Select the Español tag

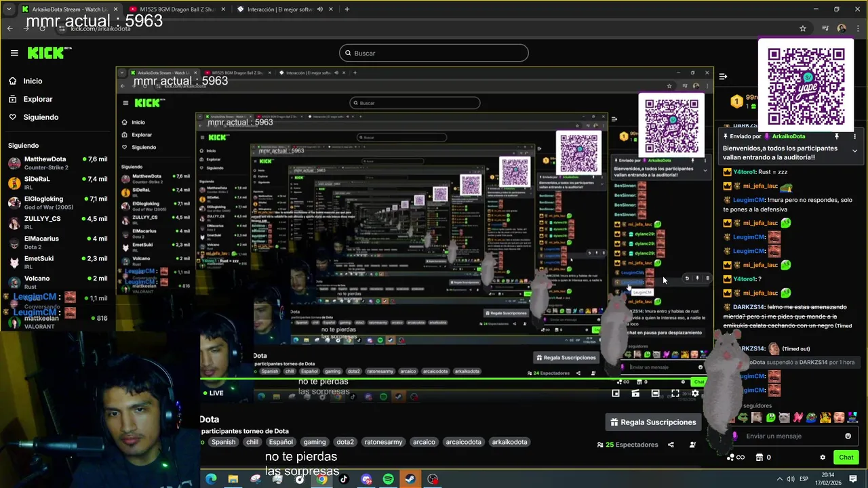281,442
